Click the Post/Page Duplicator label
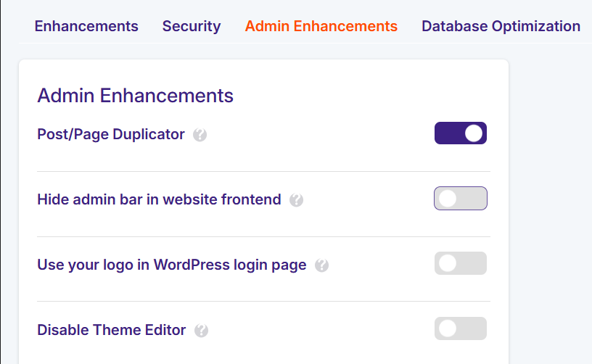 pos(111,134)
